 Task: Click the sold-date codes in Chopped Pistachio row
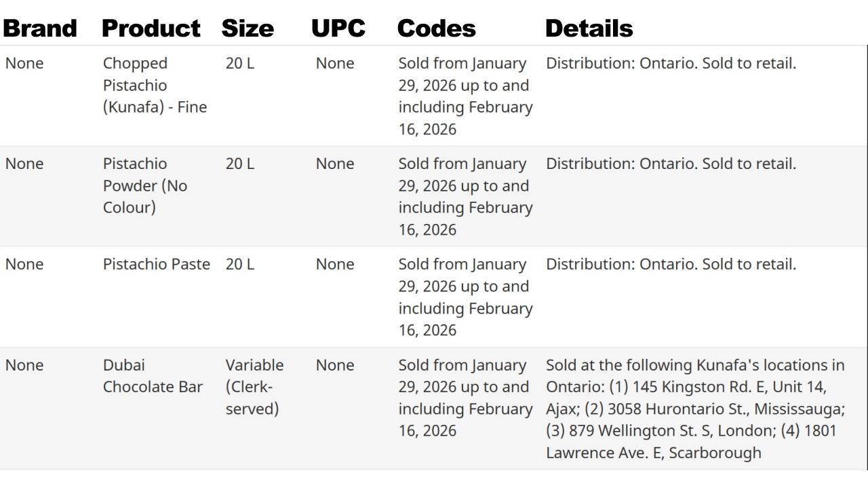pyautogui.click(x=465, y=96)
